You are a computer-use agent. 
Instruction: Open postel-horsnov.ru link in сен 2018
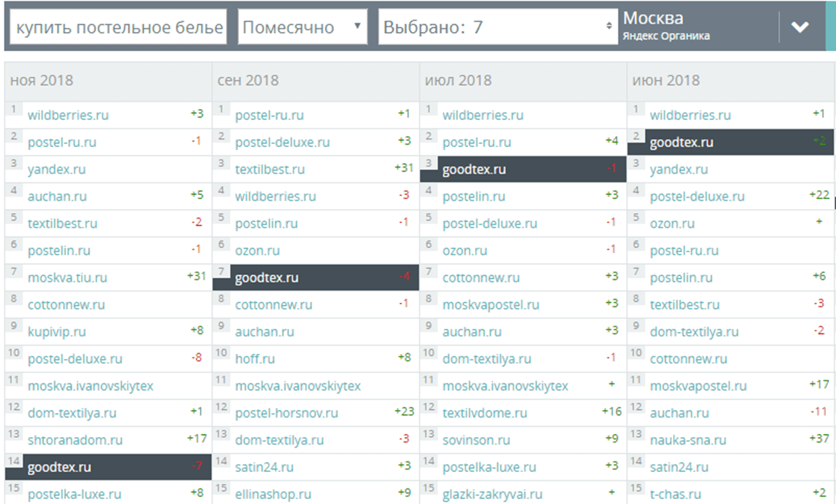click(x=286, y=413)
